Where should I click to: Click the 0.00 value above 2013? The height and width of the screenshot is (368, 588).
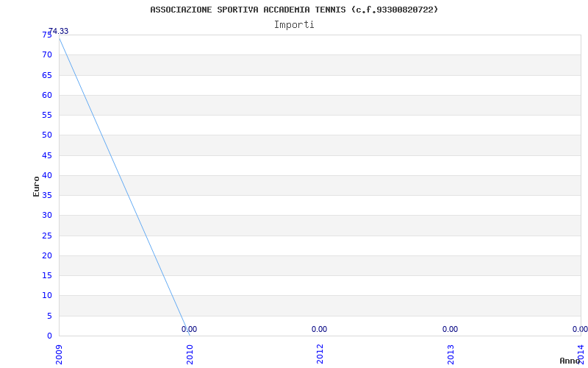[x=450, y=329]
